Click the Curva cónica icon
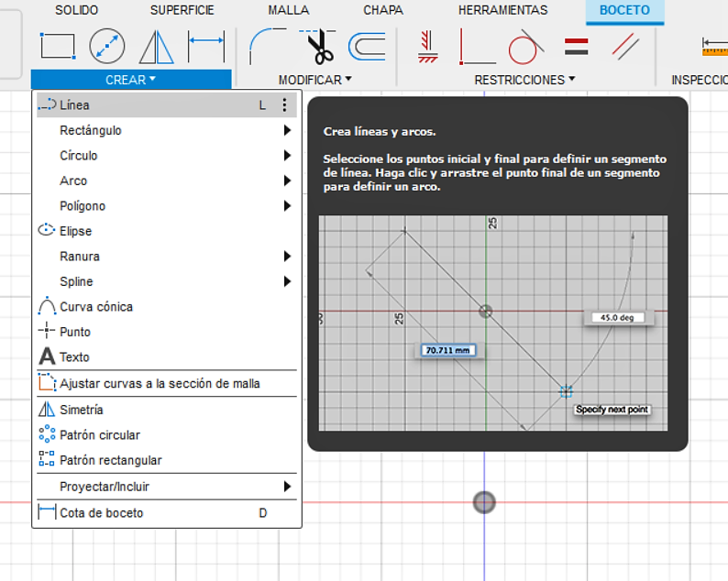This screenshot has width=728, height=581. (x=47, y=306)
